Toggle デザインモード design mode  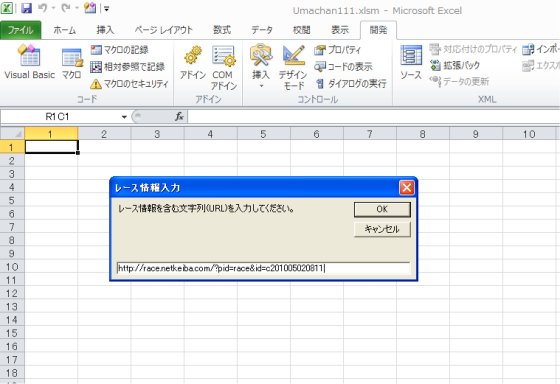(293, 68)
